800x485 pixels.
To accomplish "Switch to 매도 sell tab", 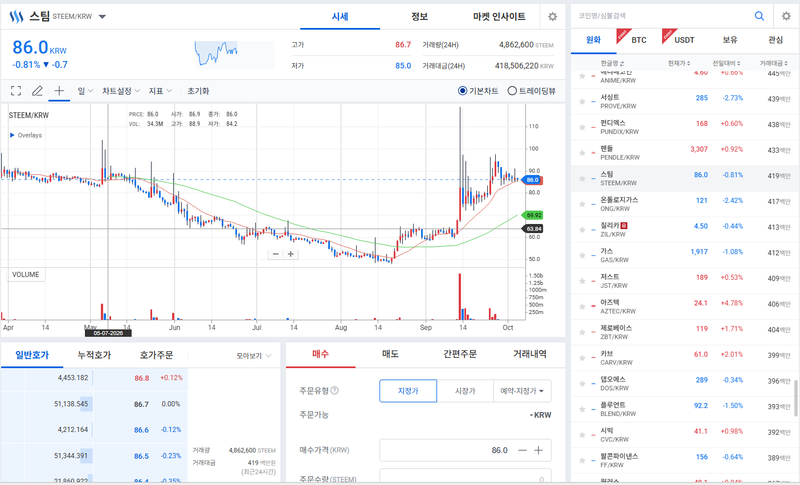I will [x=390, y=354].
